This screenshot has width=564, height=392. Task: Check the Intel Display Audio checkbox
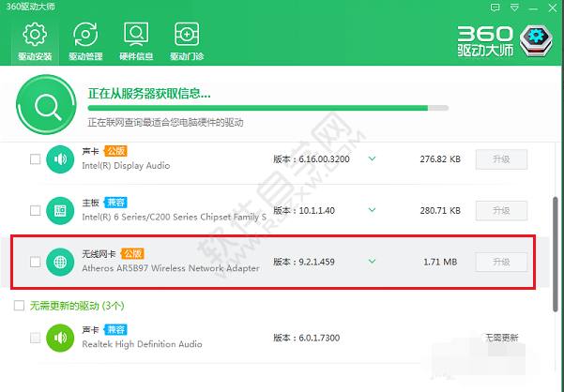36,159
